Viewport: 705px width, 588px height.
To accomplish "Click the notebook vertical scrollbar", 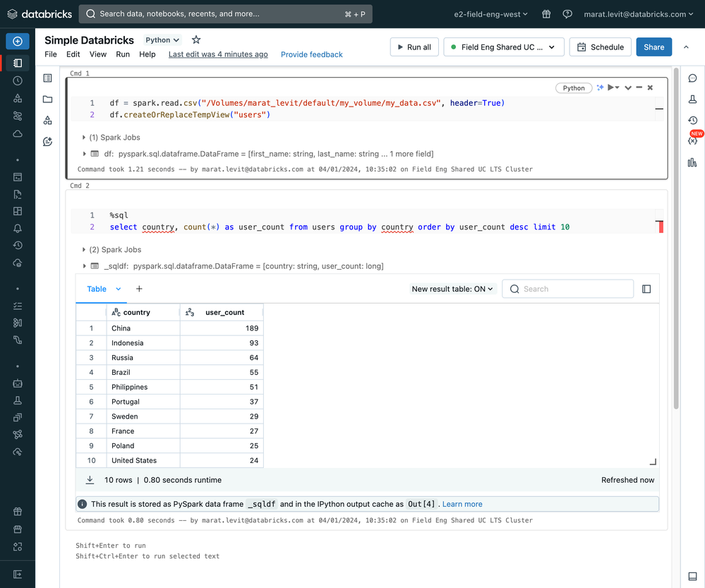I will pos(675,240).
